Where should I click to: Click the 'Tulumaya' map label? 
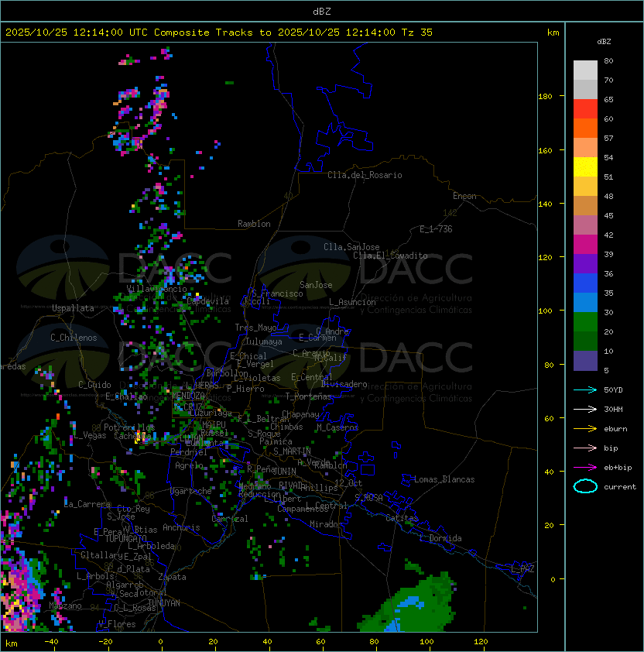(264, 341)
